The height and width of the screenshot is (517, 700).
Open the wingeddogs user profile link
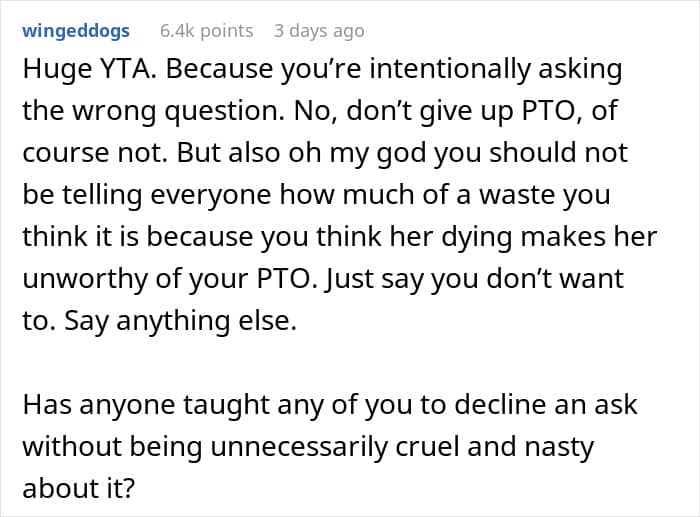tap(75, 31)
